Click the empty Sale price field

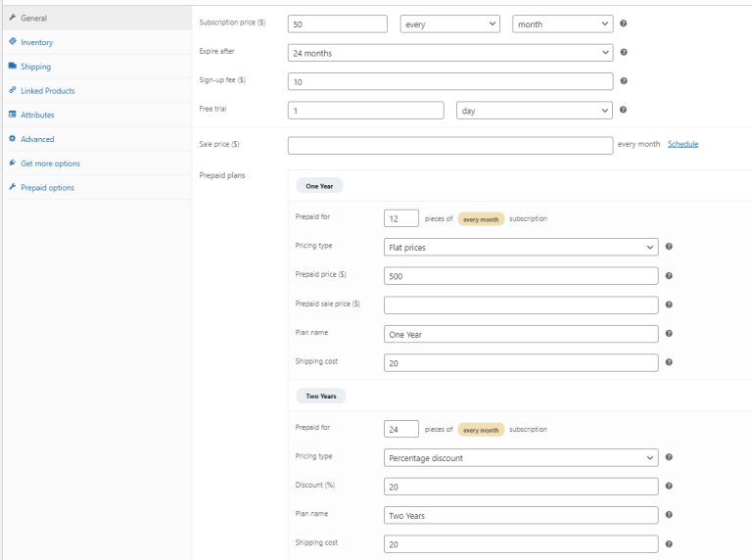[x=450, y=145]
